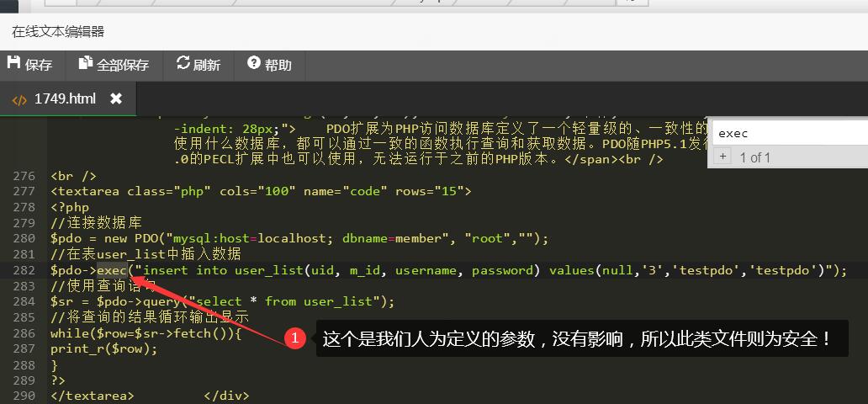Viewport: 868px width, 404px height.
Task: Click the <br /> tag on line 276
Action: pyautogui.click(x=74, y=176)
